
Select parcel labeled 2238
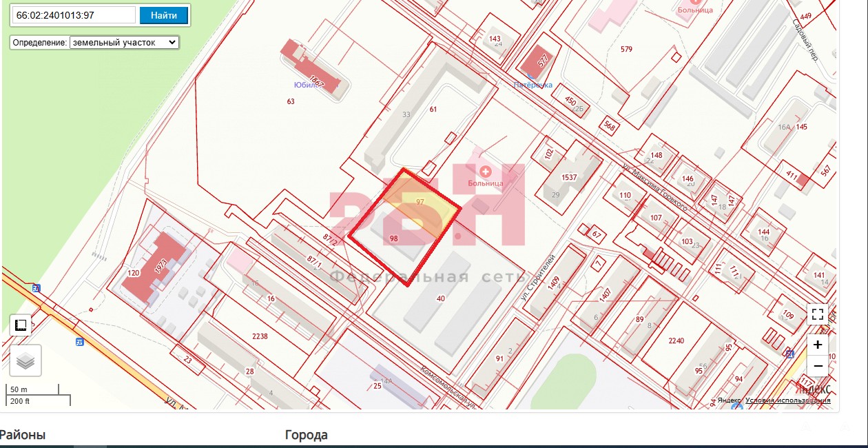click(x=260, y=336)
